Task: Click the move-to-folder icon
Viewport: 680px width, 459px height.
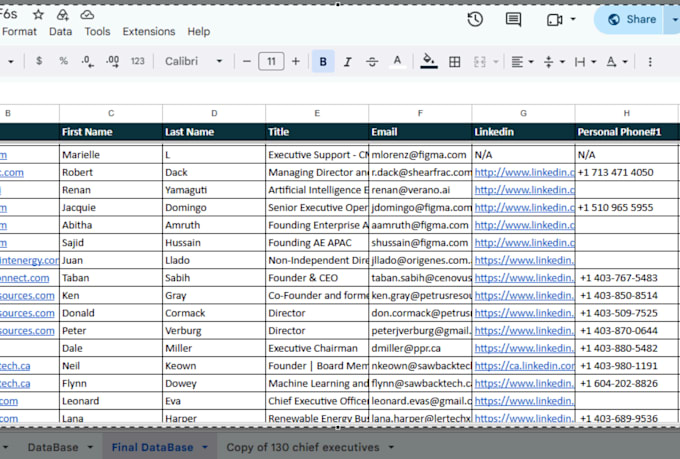Action: (62, 15)
